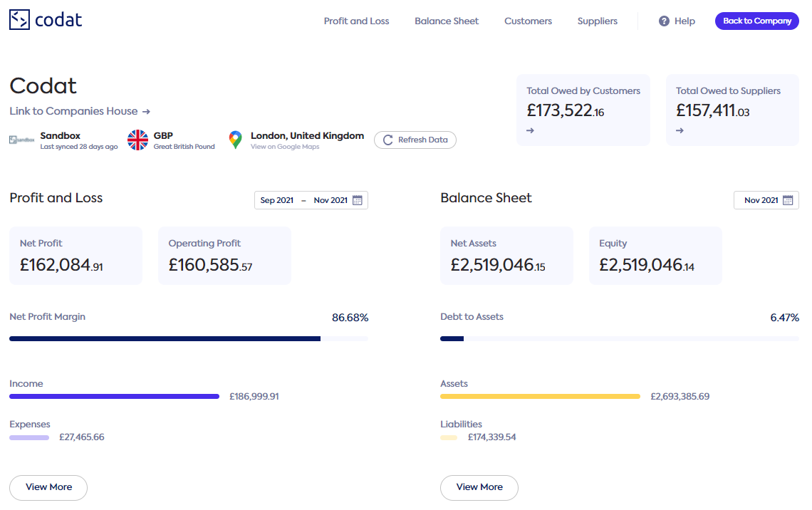The image size is (812, 510).
Task: Click the Back to Company button
Action: [x=756, y=21]
